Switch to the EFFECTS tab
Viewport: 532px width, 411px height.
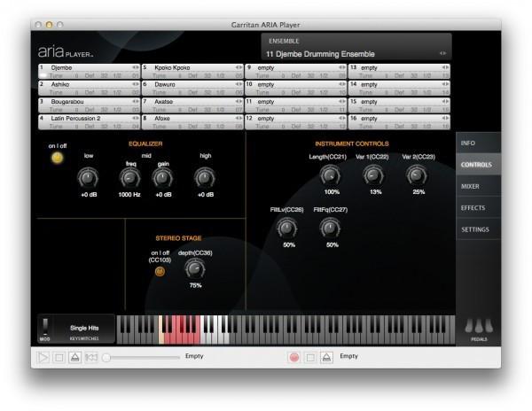point(479,207)
